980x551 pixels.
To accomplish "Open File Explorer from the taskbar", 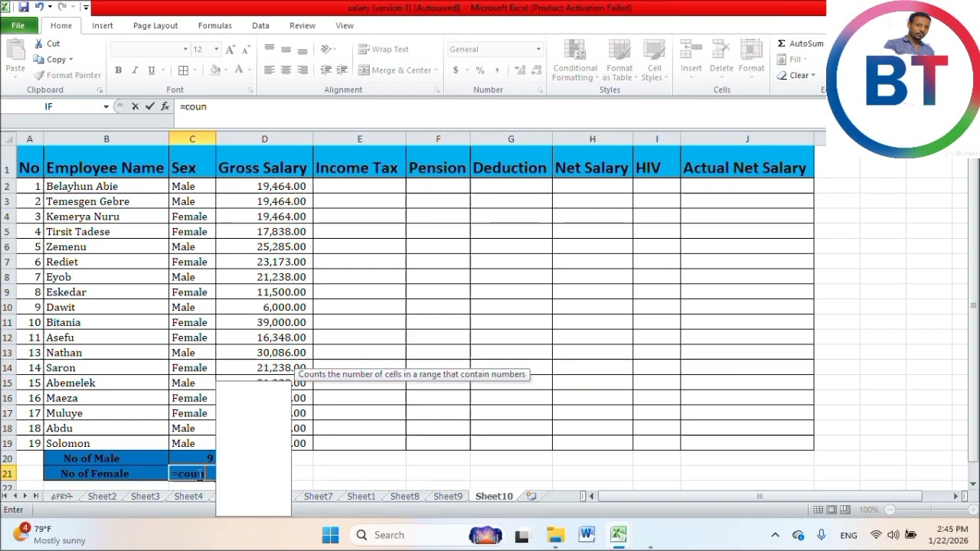I will coord(555,535).
